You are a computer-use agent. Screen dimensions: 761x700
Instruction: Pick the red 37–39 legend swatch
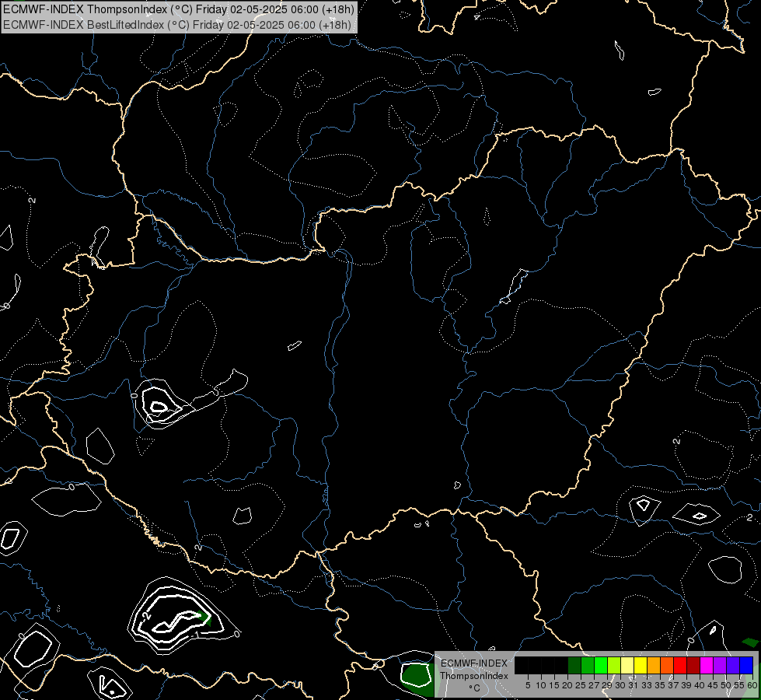point(680,665)
